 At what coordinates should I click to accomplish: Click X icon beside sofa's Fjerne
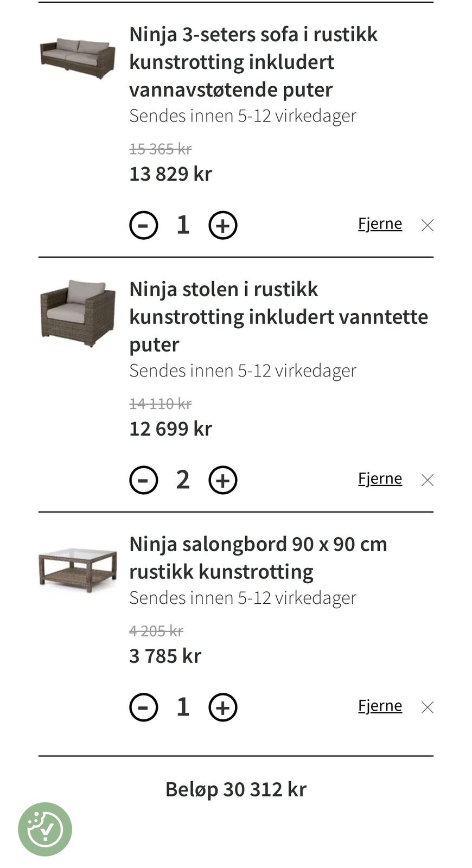point(428,225)
